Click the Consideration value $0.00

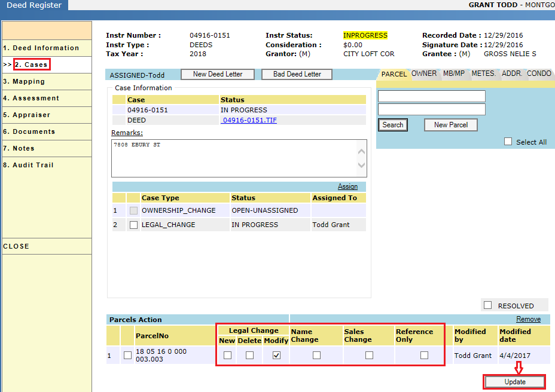(x=353, y=45)
